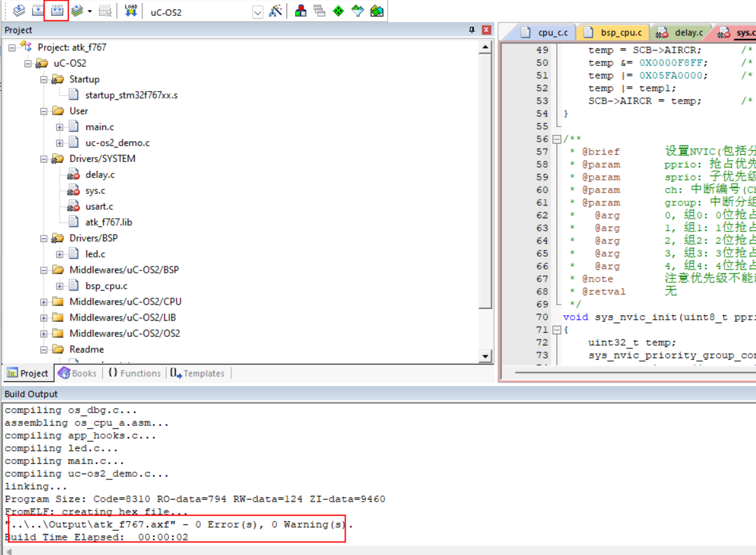756x555 pixels.
Task: Click the Rebuild all target files icon
Action: click(x=57, y=11)
